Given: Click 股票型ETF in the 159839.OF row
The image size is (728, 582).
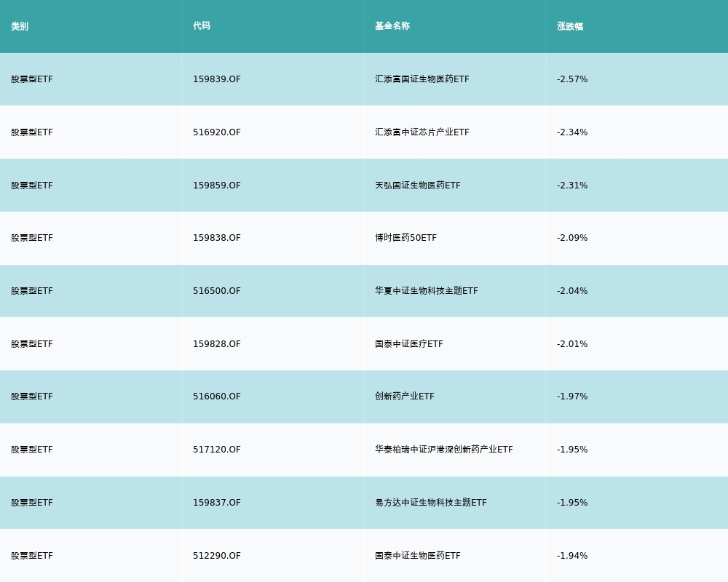Looking at the screenshot, I should 32,79.
